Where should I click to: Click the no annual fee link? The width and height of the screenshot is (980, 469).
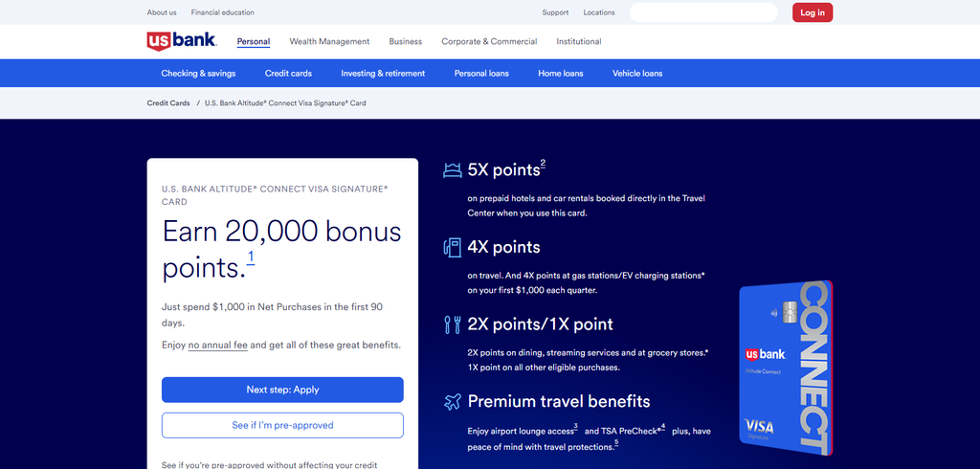217,345
